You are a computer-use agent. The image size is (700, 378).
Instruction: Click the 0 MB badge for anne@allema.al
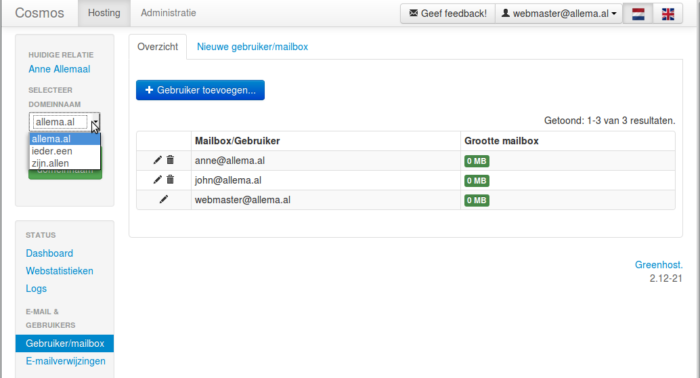tap(477, 161)
